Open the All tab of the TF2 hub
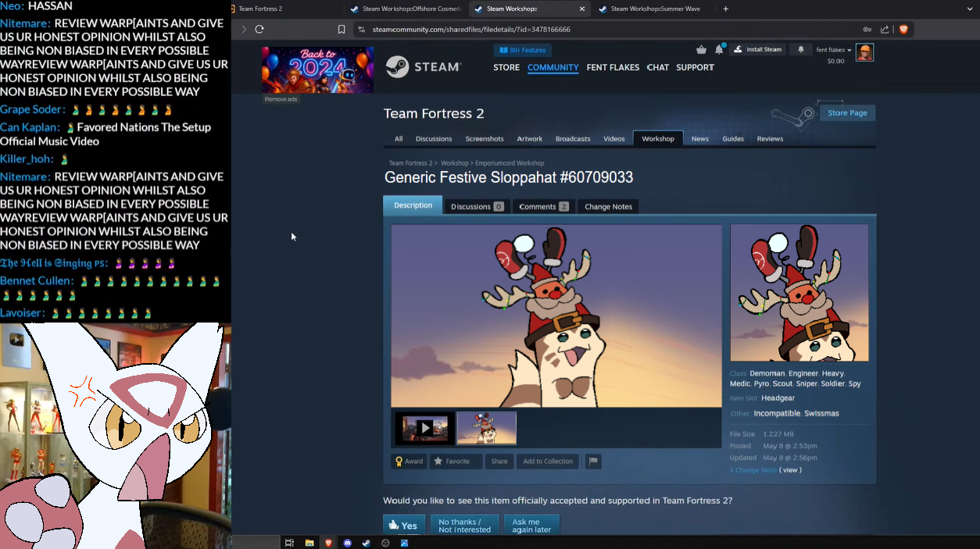The image size is (980, 549). (x=399, y=138)
